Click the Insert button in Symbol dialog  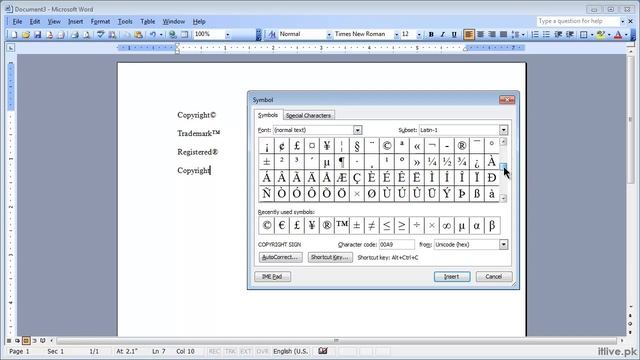(452, 276)
